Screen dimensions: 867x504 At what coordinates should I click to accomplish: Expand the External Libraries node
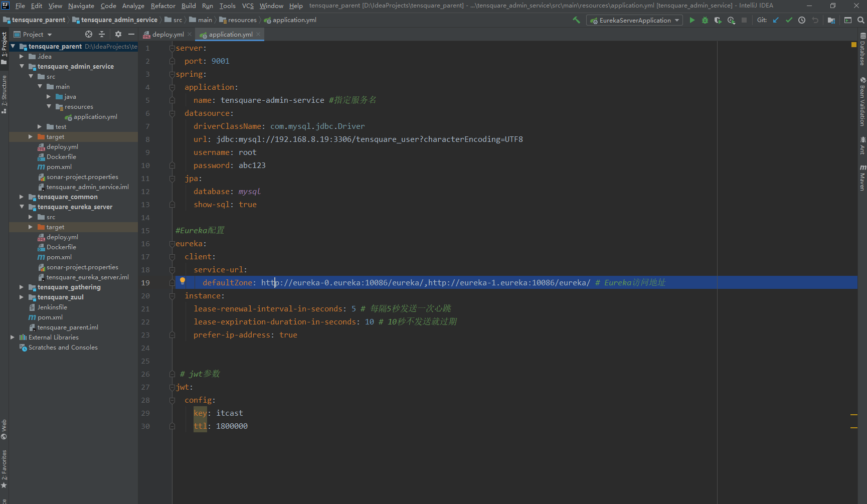tap(13, 337)
